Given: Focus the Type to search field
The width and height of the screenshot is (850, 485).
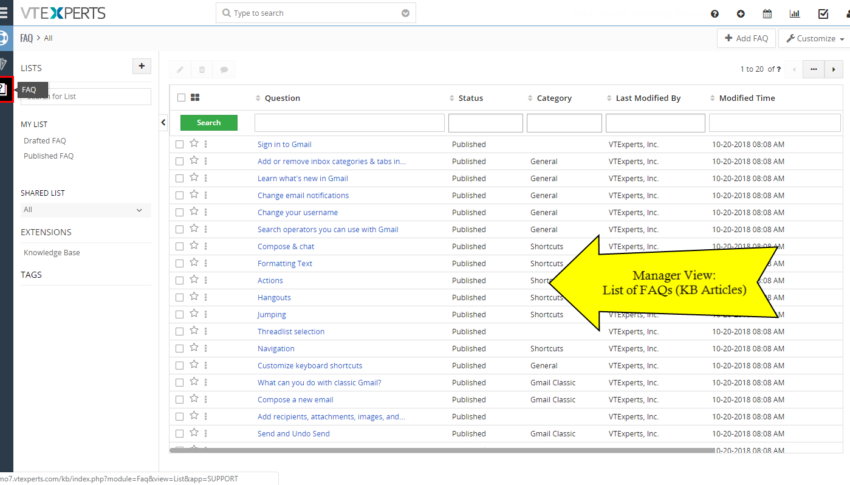Looking at the screenshot, I should [315, 13].
